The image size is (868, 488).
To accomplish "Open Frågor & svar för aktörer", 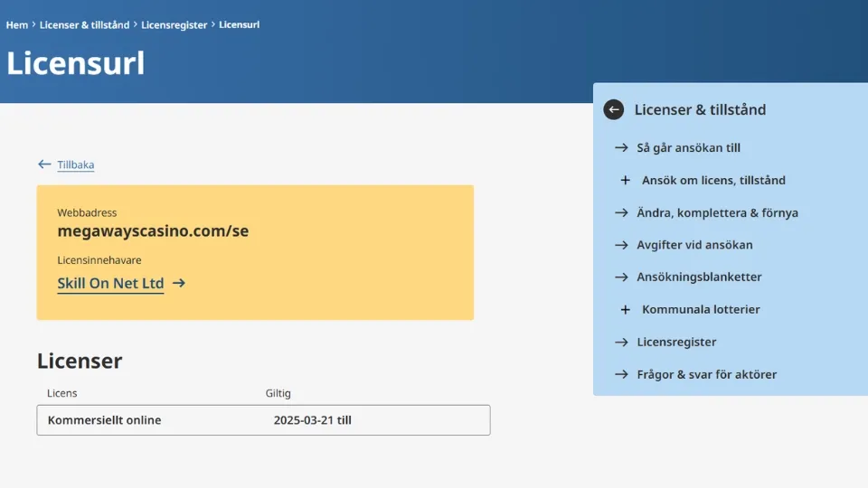I will tap(706, 374).
